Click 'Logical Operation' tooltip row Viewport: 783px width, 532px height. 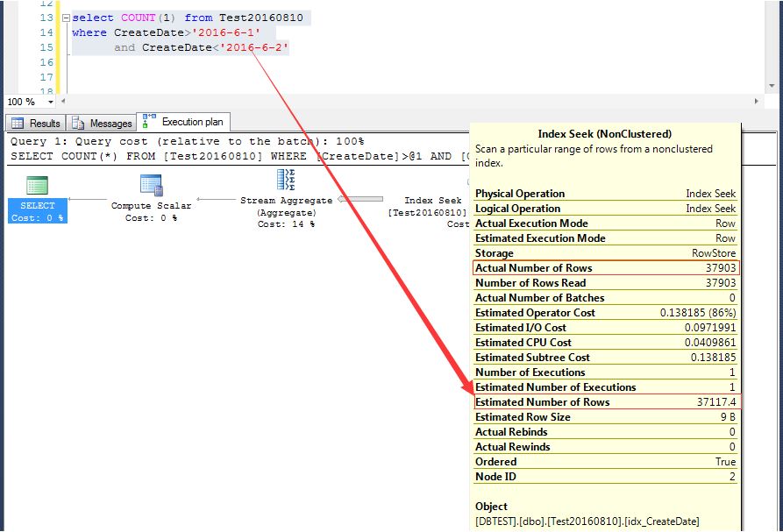605,209
